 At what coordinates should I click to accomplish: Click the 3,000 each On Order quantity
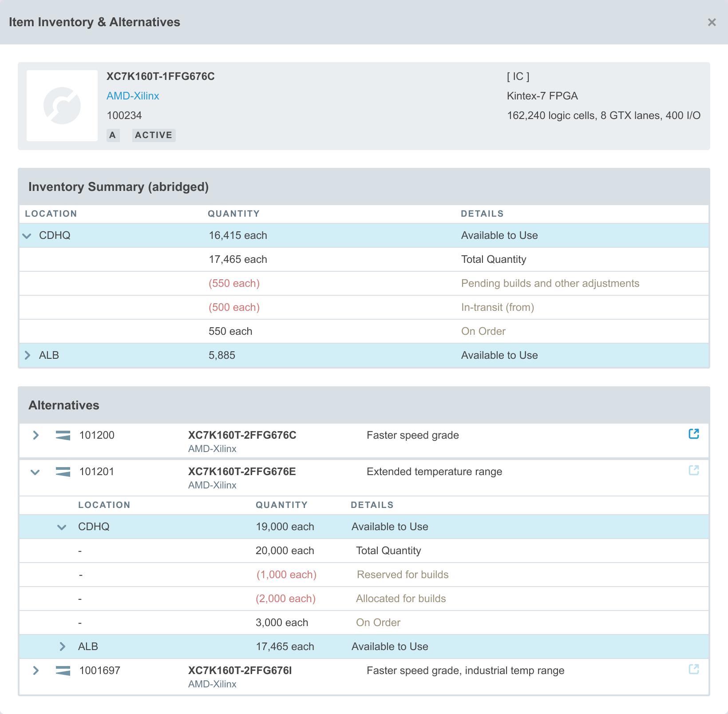pyautogui.click(x=282, y=623)
